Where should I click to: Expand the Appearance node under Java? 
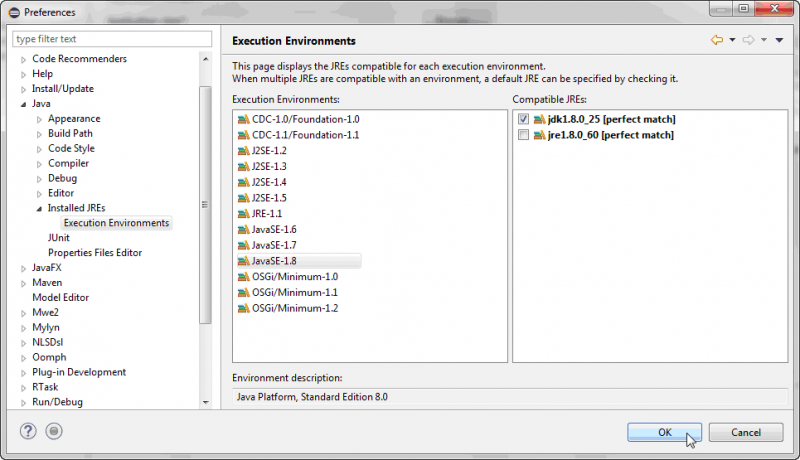(39, 119)
